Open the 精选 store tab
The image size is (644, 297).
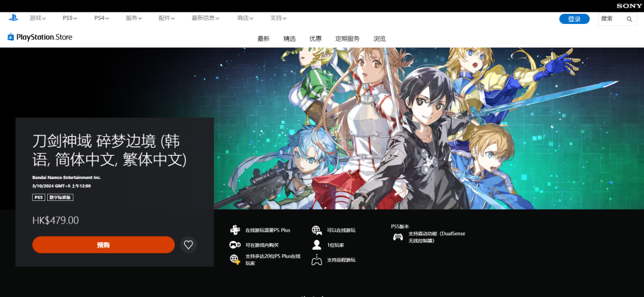point(289,39)
